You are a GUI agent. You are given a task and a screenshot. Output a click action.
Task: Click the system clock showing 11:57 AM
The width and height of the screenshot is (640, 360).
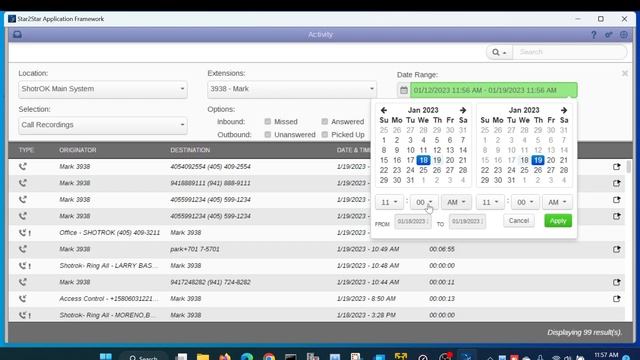(x=606, y=356)
